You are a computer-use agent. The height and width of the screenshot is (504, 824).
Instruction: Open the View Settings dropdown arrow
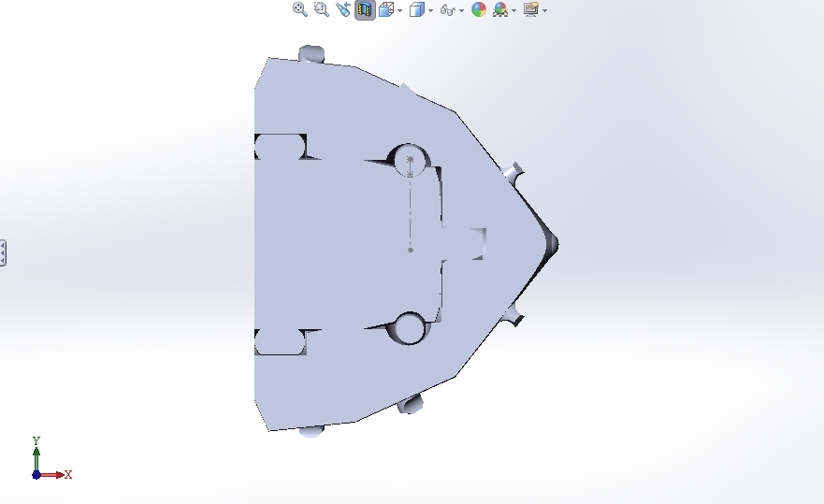point(545,10)
